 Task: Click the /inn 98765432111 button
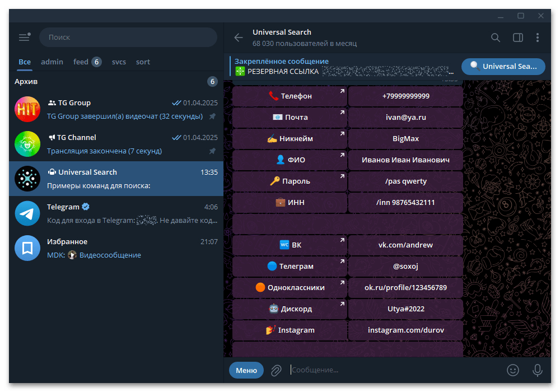click(x=405, y=202)
